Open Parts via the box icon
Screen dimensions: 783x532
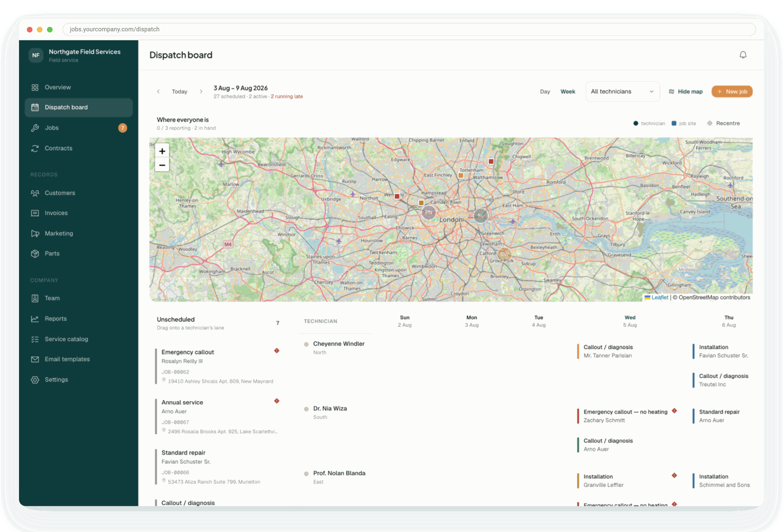point(35,254)
